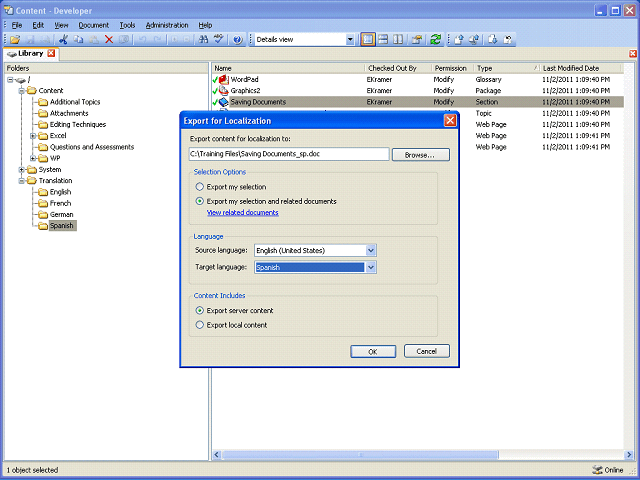The image size is (640, 480).
Task: Open the Tools menu
Action: pyautogui.click(x=127, y=25)
